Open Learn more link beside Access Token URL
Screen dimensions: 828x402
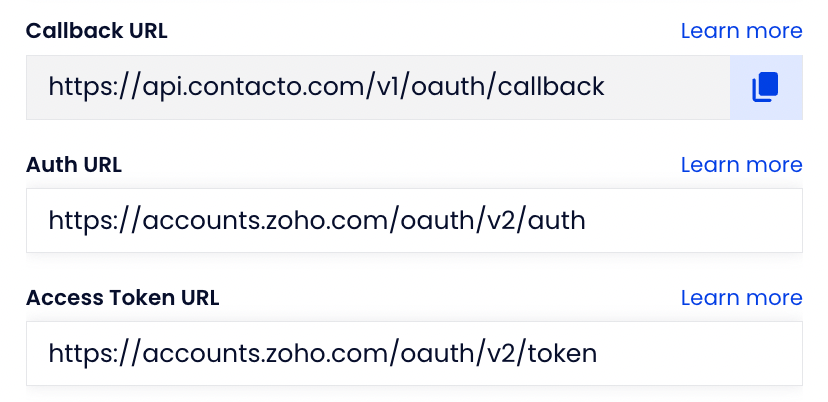(x=741, y=297)
